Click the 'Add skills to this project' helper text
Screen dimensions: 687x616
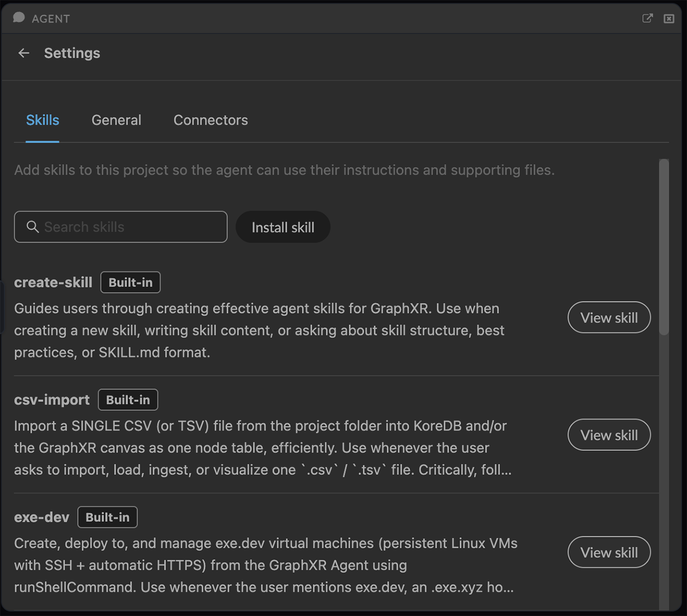(x=284, y=170)
